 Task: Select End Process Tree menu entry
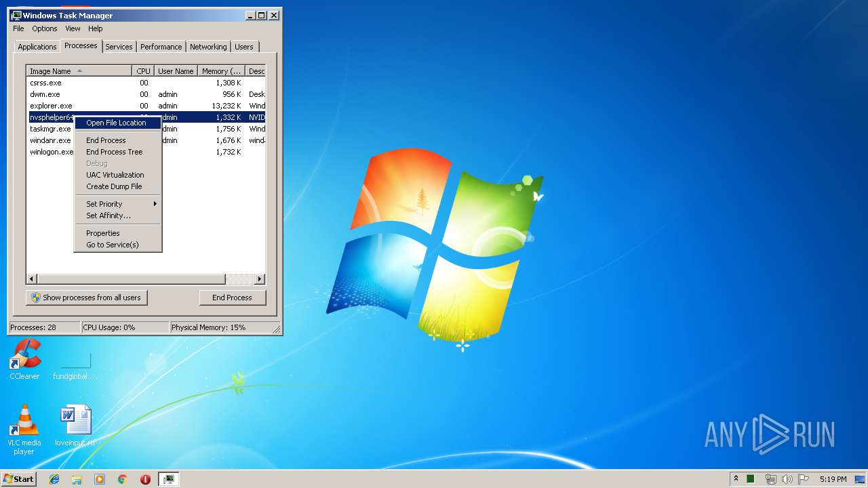pyautogui.click(x=118, y=152)
